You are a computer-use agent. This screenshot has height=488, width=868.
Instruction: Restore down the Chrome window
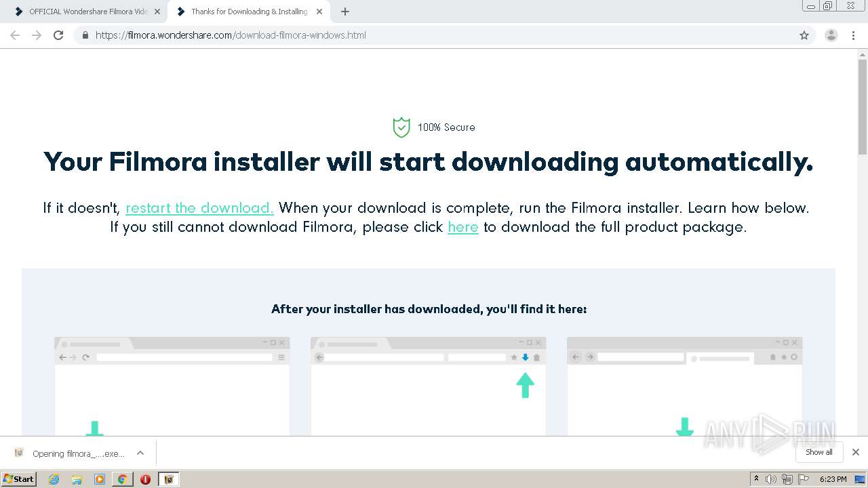tap(828, 5)
